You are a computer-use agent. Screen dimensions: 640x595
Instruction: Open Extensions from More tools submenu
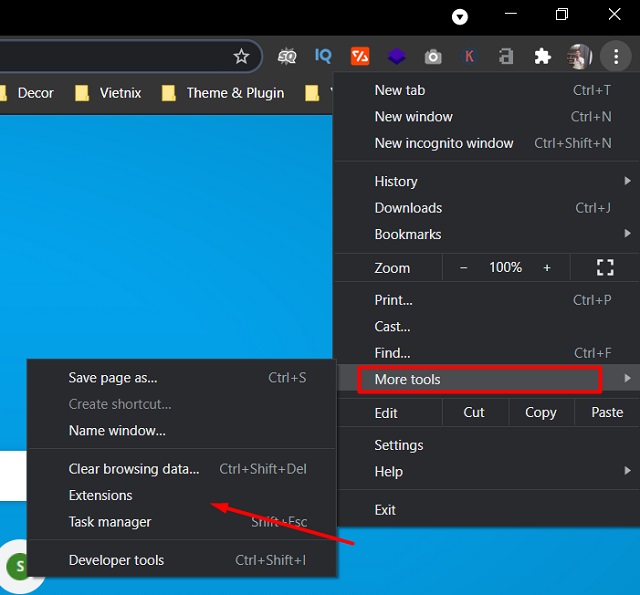tap(182, 495)
